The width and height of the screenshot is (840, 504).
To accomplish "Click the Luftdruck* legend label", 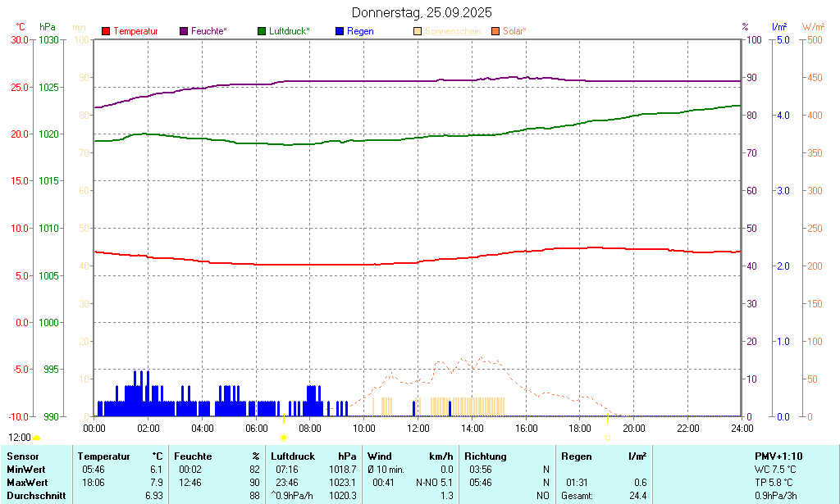I will [290, 31].
